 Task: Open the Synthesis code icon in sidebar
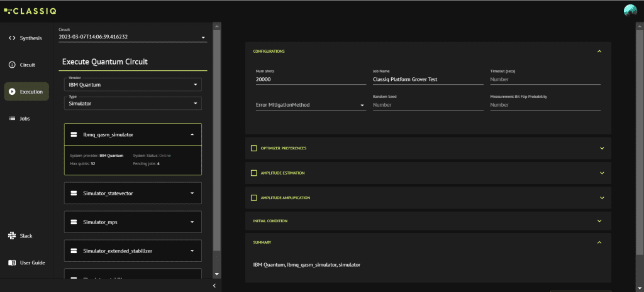pyautogui.click(x=11, y=38)
